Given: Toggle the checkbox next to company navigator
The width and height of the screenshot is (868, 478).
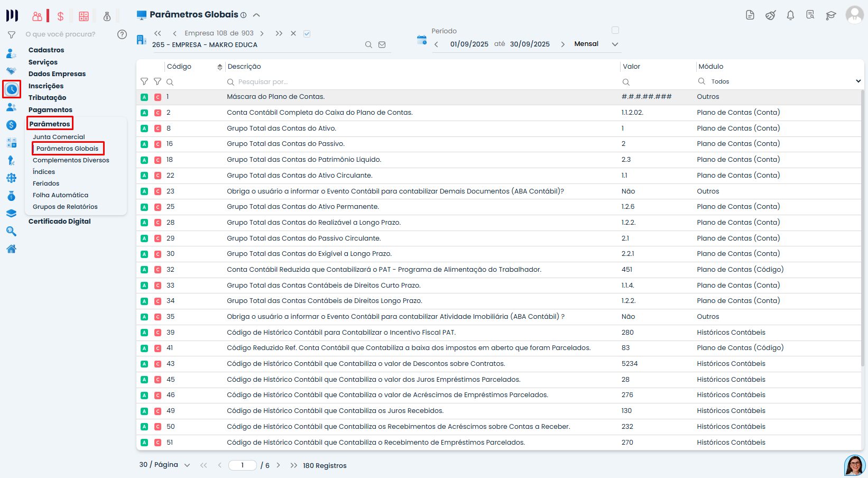Looking at the screenshot, I should (307, 34).
